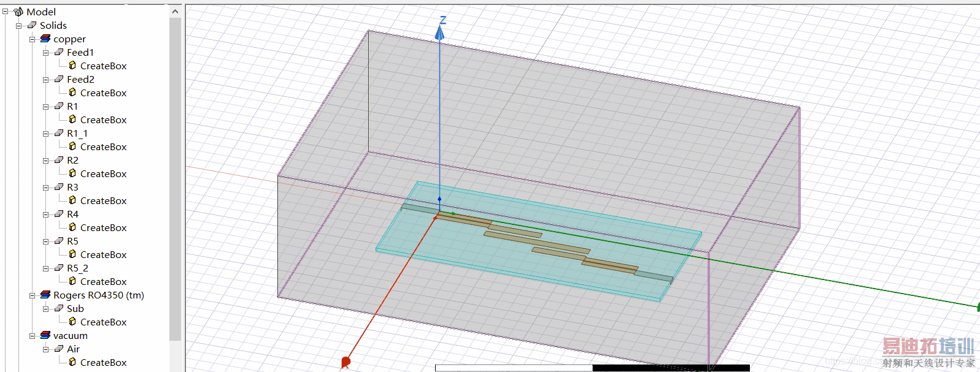The image size is (980, 372).
Task: Click CreateBox icon under Sub
Action: click(x=72, y=321)
